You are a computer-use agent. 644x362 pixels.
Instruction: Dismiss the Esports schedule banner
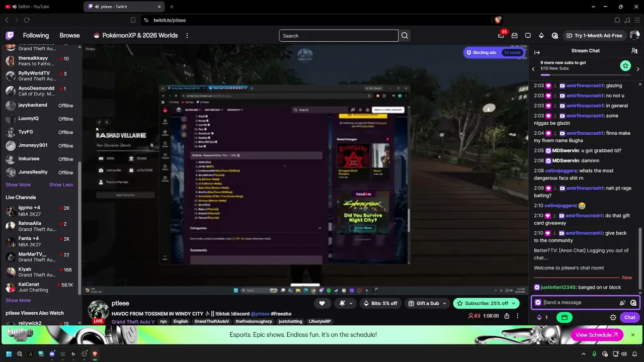[x=633, y=335]
